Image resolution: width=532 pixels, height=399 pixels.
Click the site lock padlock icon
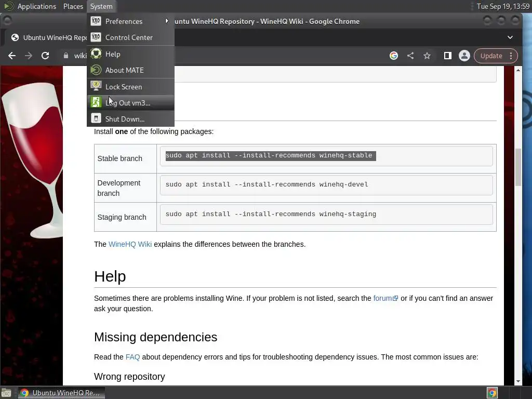coord(66,56)
